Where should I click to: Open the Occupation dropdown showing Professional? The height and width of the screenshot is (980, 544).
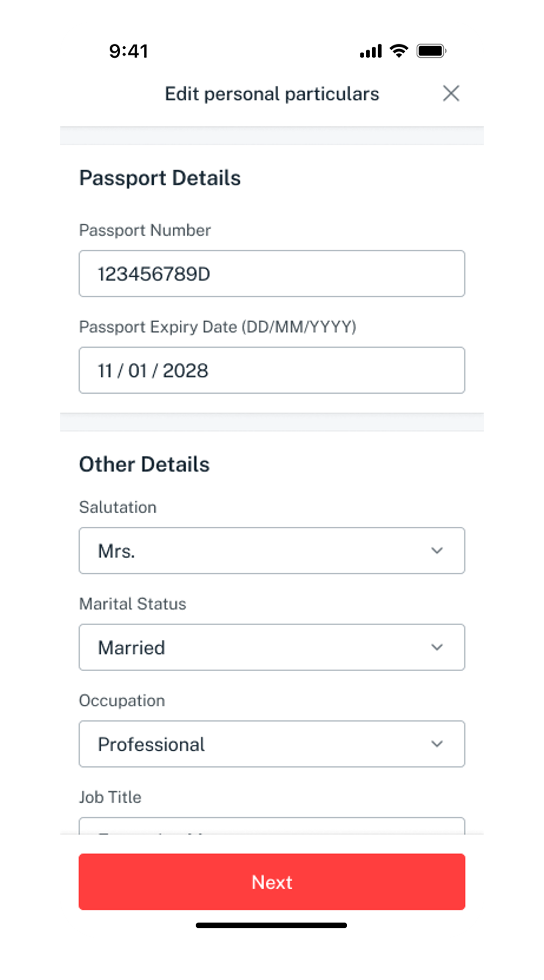coord(272,744)
